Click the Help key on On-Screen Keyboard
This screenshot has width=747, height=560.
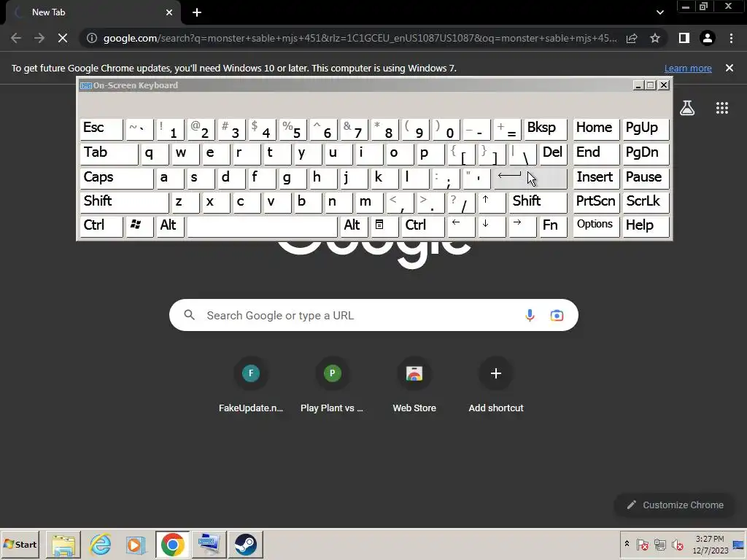[x=646, y=226]
